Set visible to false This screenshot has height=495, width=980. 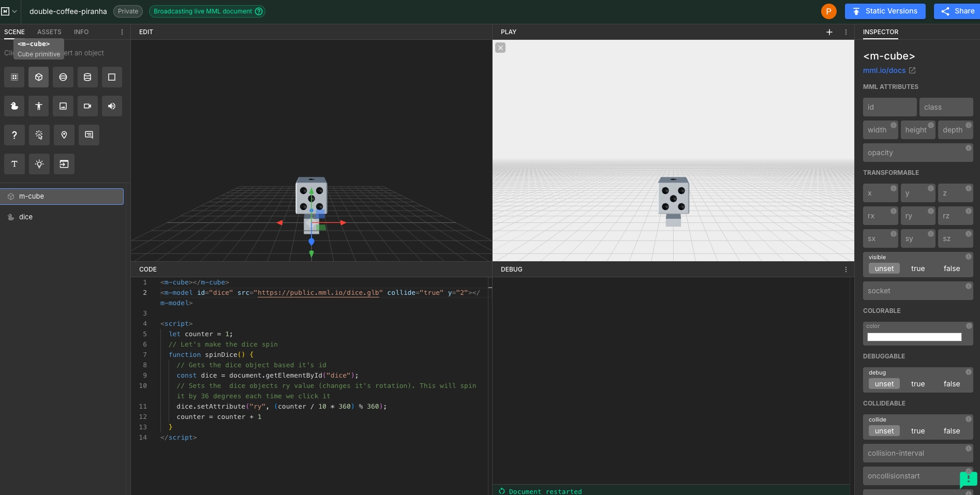[951, 268]
